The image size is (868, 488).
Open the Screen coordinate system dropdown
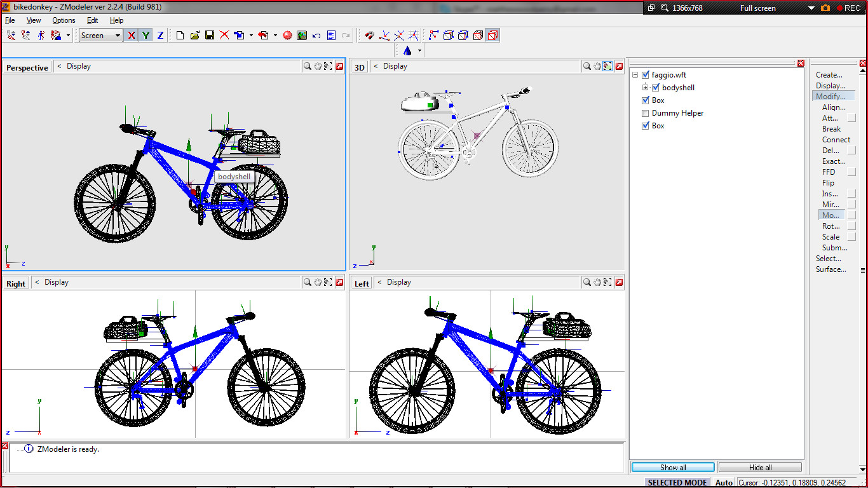[118, 36]
